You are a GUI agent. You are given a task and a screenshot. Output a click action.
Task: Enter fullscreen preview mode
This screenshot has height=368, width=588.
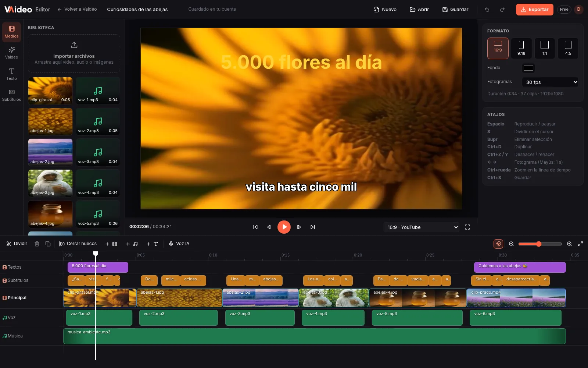[467, 227]
